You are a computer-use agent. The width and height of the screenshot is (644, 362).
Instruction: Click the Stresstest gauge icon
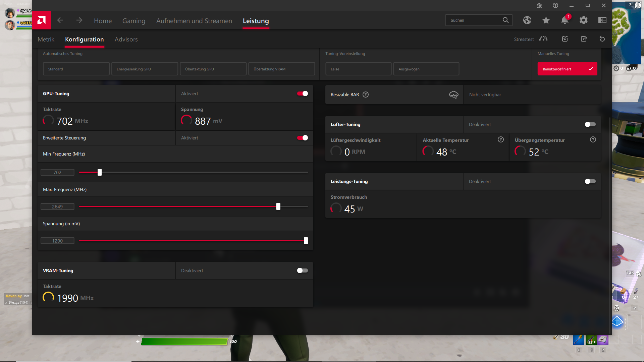[543, 39]
